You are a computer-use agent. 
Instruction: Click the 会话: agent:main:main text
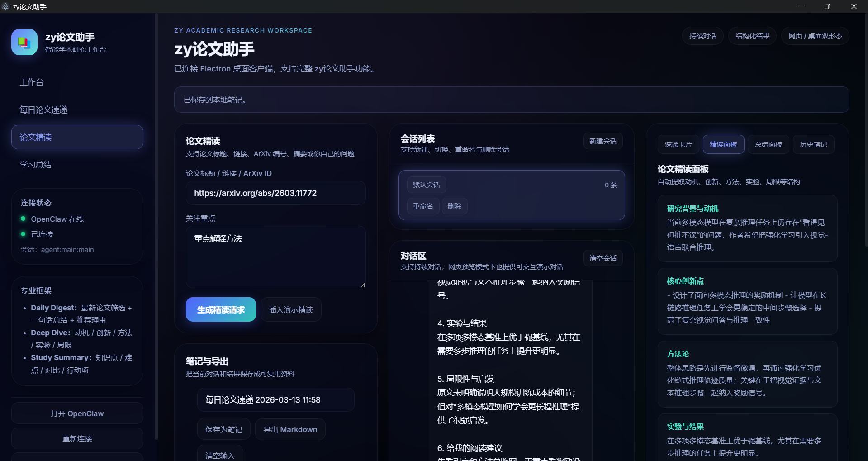coord(57,250)
